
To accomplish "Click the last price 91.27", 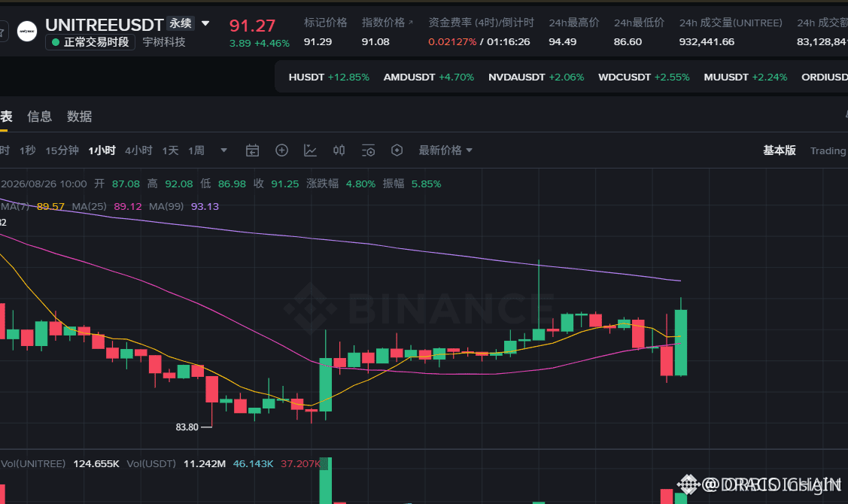I will pos(253,26).
